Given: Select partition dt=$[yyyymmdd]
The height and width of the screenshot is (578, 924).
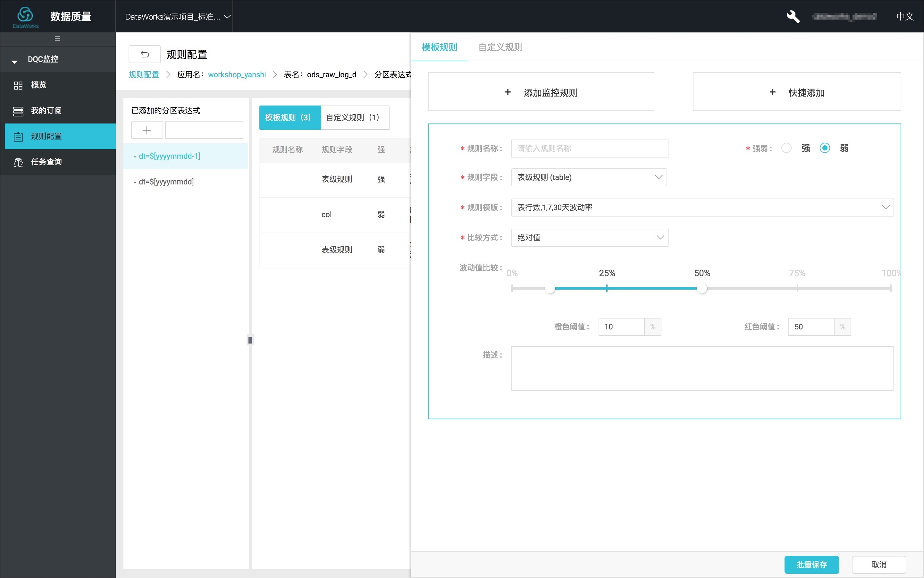Looking at the screenshot, I should coord(186,182).
